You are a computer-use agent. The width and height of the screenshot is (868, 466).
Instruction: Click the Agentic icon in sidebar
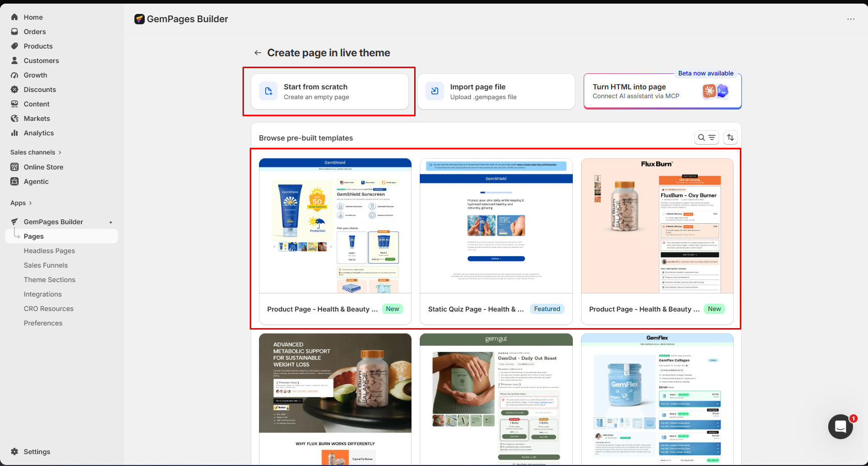(x=14, y=181)
